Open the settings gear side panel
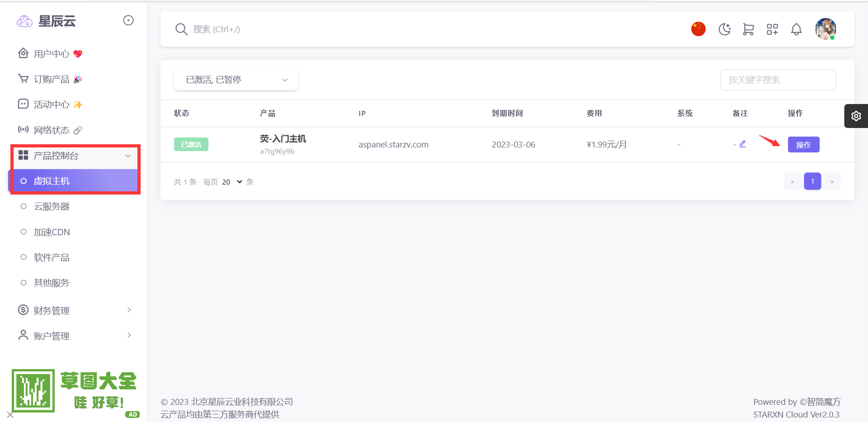 tap(856, 116)
